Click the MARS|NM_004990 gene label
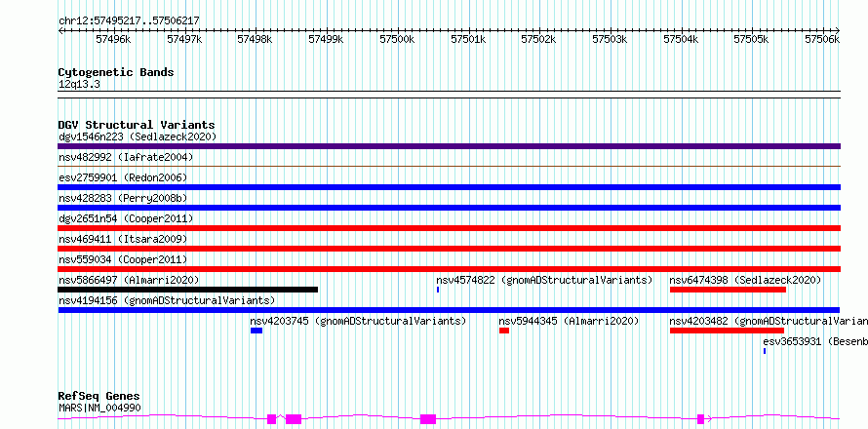Image resolution: width=868 pixels, height=429 pixels. tap(99, 408)
